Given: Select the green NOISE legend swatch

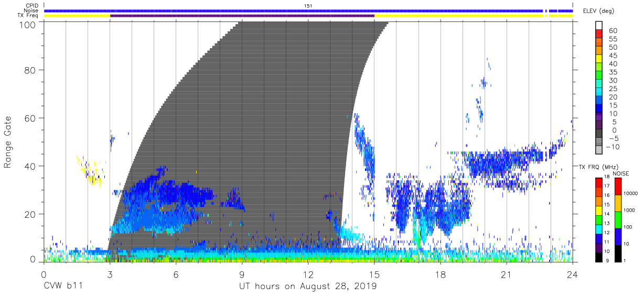Looking at the screenshot, I should click(x=618, y=219).
